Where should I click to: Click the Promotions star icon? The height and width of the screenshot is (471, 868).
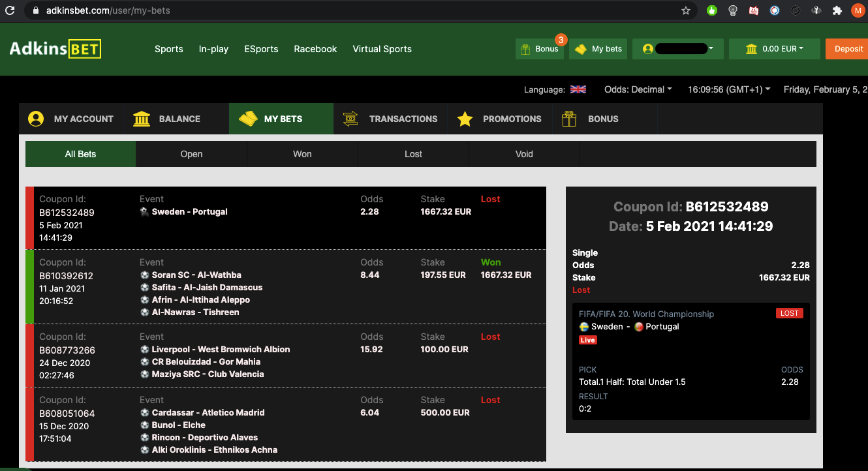coord(465,119)
